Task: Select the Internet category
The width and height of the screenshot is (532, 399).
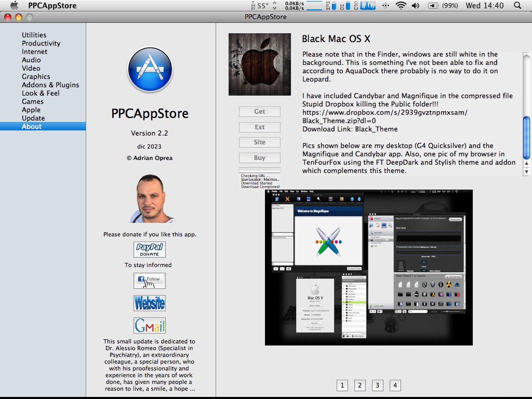Action: [35, 51]
